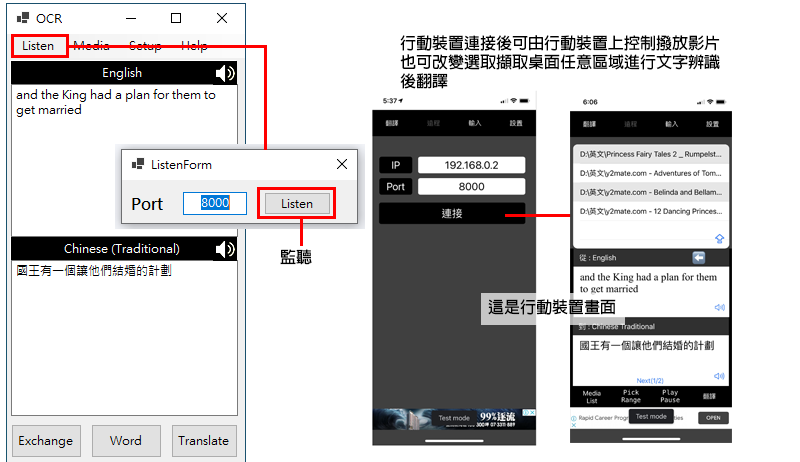Screen dimensions: 800x462
Task: Close the ListenForm dialog
Action: coord(342,164)
